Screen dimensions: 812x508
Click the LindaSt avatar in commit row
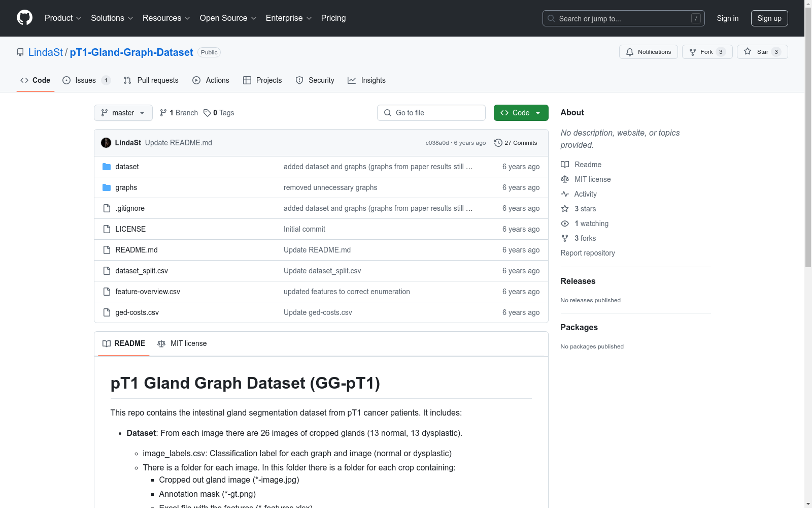[x=106, y=143]
